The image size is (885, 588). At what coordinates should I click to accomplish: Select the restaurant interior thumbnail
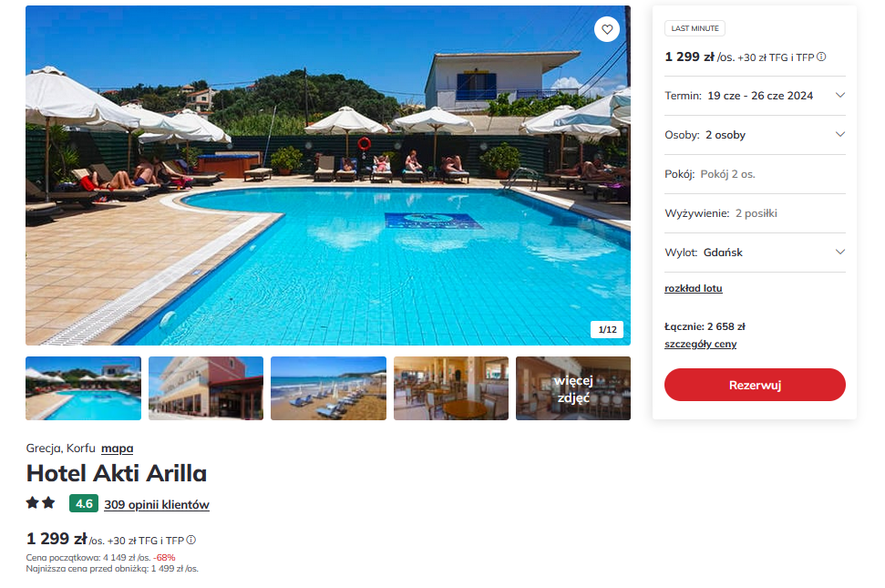pos(451,388)
